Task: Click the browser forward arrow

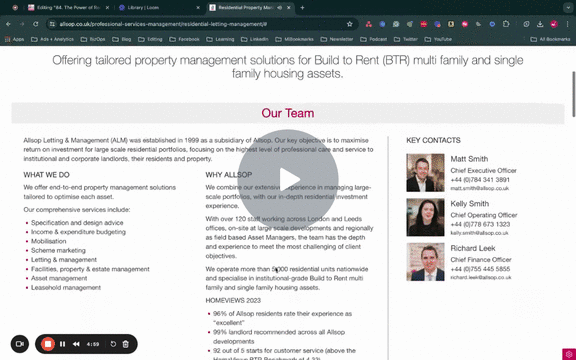Action: [22, 24]
